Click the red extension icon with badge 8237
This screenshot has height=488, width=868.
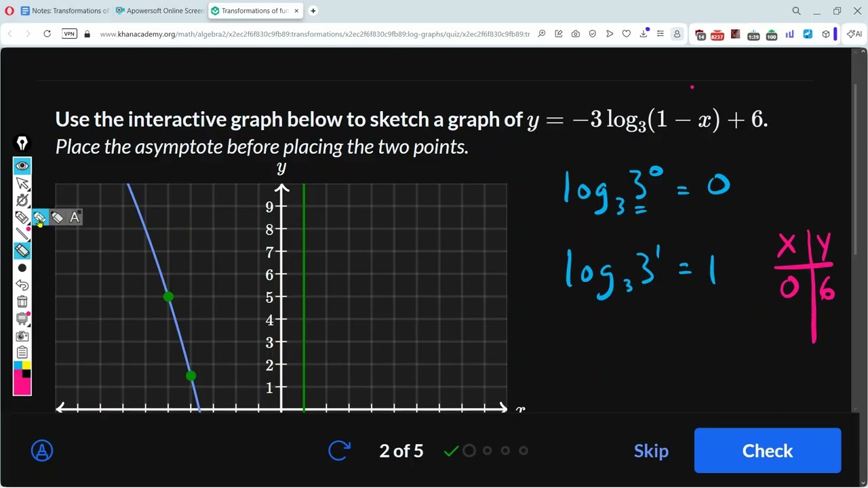pyautogui.click(x=717, y=35)
